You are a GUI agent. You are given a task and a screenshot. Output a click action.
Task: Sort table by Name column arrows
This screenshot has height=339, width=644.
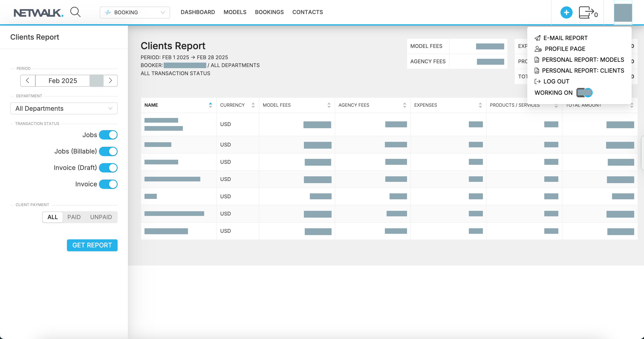pyautogui.click(x=210, y=105)
